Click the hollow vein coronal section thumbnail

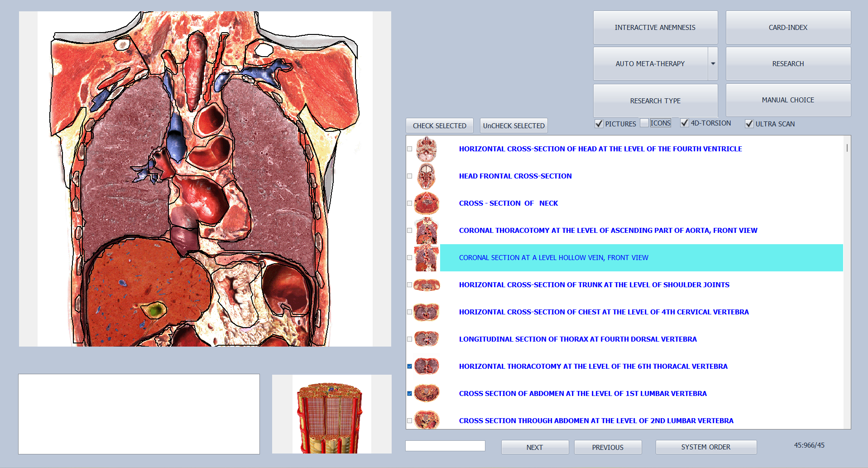(x=427, y=258)
